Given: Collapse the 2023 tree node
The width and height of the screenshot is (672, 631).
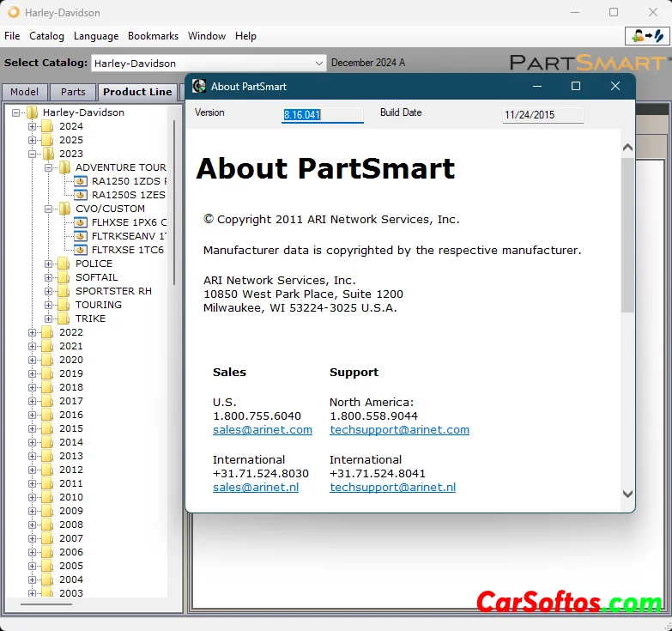Looking at the screenshot, I should click(33, 154).
